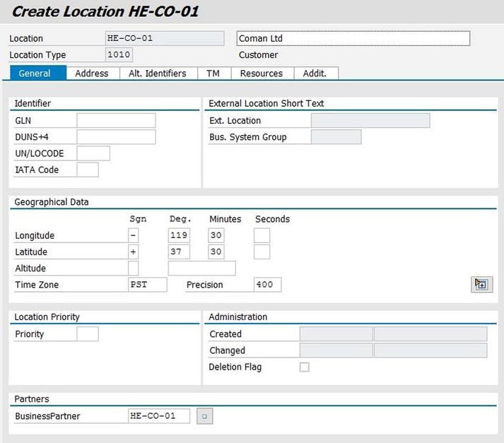Click the 'Administration' section heading
Image resolution: width=504 pixels, height=443 pixels.
coord(238,317)
